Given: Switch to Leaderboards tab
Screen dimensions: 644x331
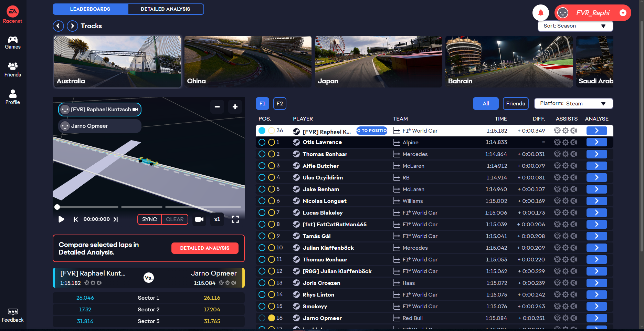Looking at the screenshot, I should 90,9.
